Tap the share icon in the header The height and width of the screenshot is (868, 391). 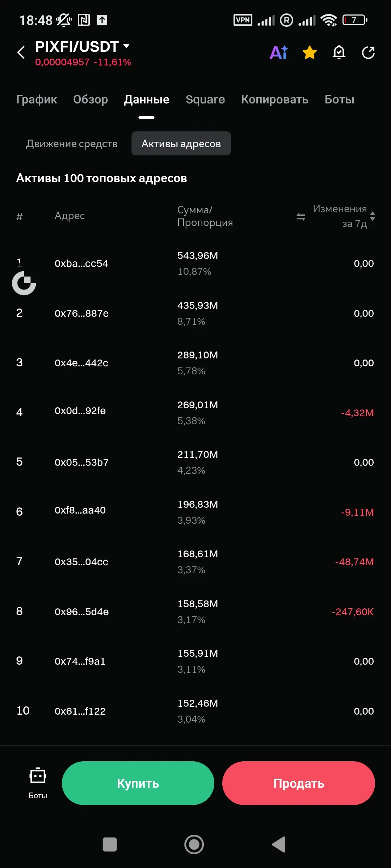click(x=368, y=52)
